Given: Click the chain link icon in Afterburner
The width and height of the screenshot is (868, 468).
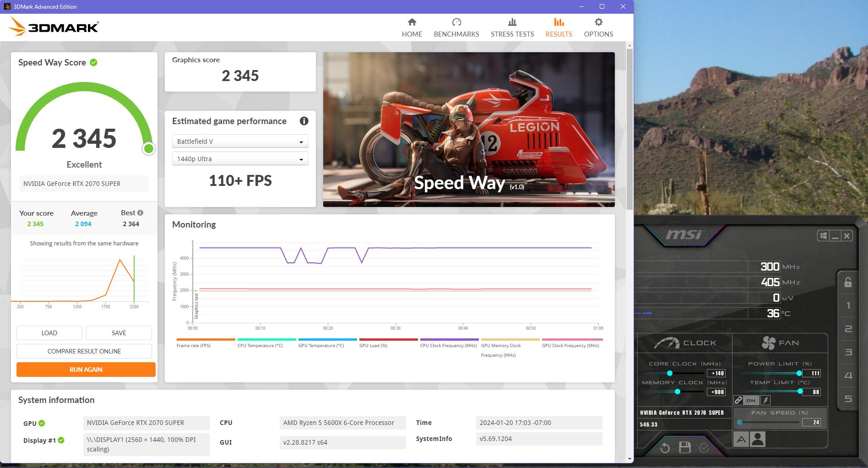Looking at the screenshot, I should coord(738,400).
